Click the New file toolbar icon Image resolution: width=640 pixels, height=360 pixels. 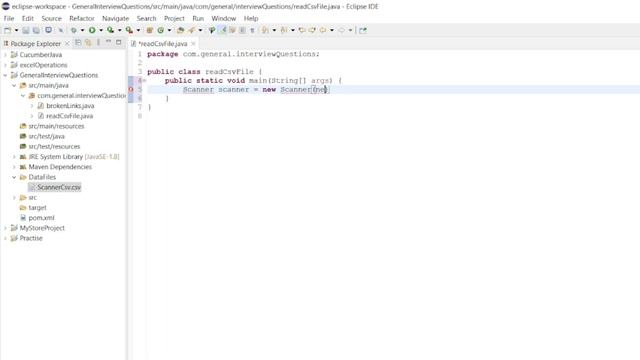coord(7,30)
